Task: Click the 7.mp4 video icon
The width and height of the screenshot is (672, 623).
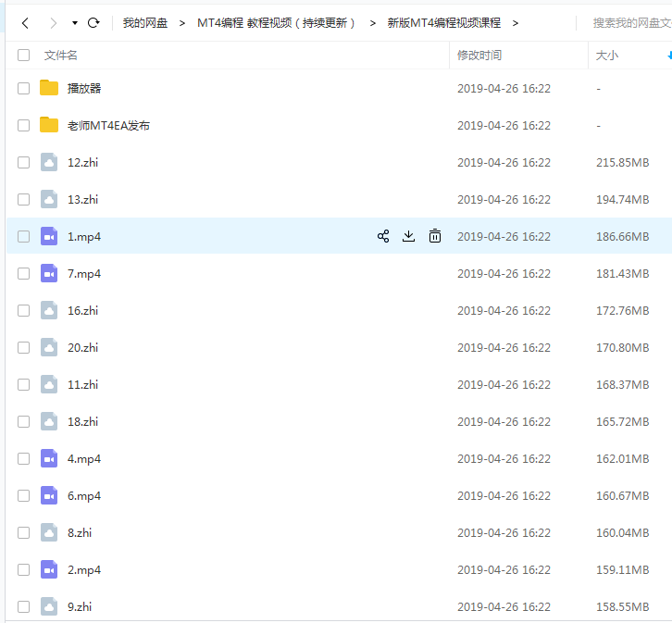Action: 49,273
